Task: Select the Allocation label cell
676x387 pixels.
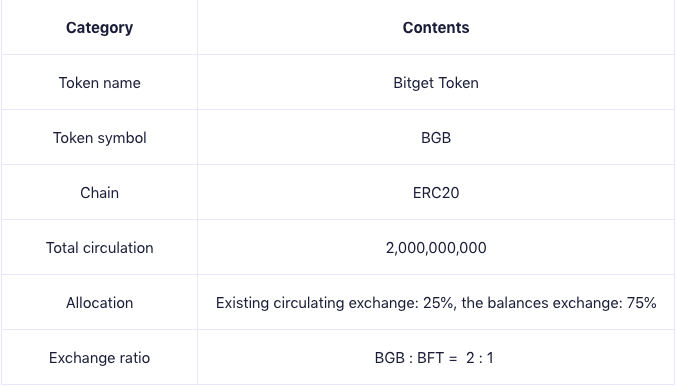Action: [x=99, y=303]
